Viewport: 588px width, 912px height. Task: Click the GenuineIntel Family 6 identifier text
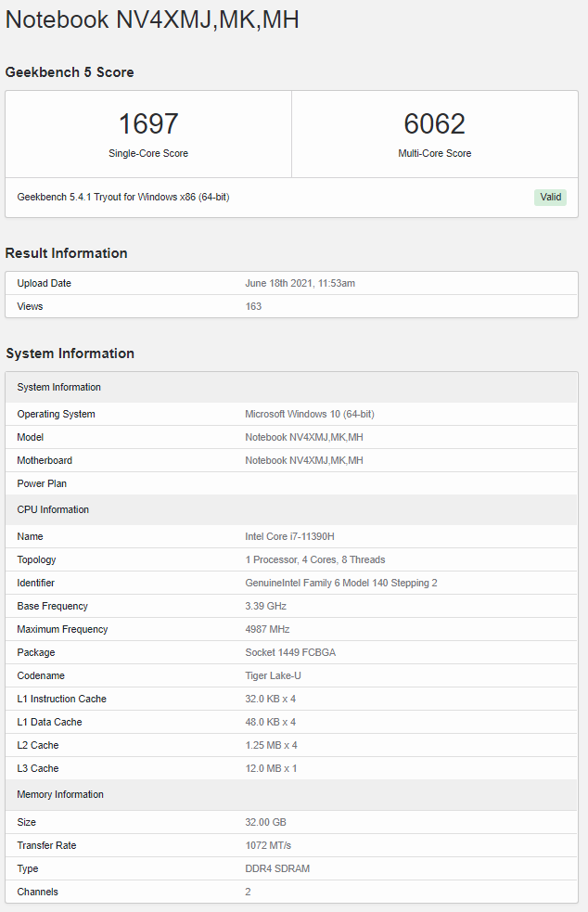[340, 583]
